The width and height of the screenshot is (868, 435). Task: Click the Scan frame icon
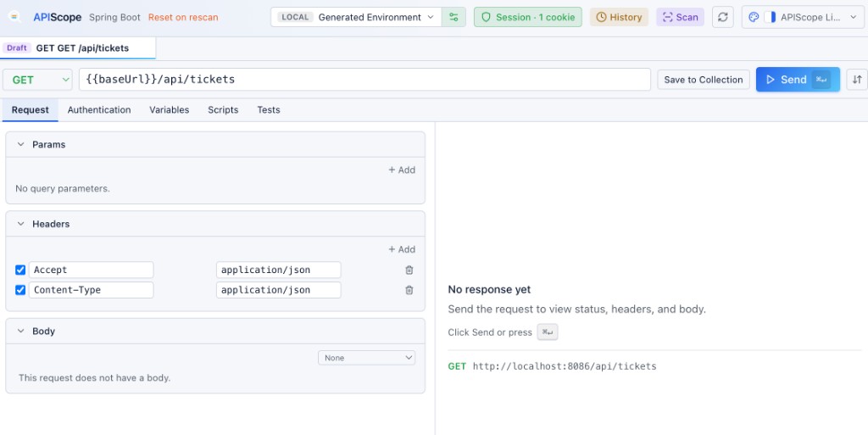click(x=667, y=17)
